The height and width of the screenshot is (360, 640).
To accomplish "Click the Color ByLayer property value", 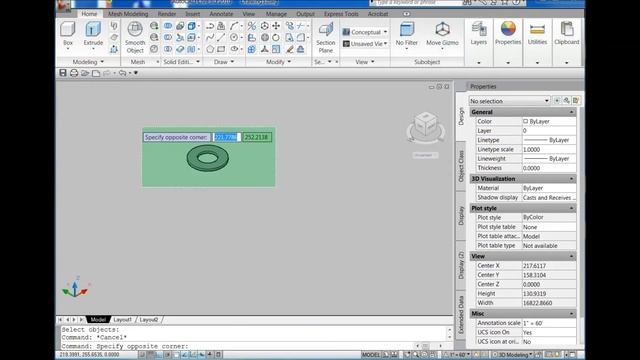I will coord(549,122).
